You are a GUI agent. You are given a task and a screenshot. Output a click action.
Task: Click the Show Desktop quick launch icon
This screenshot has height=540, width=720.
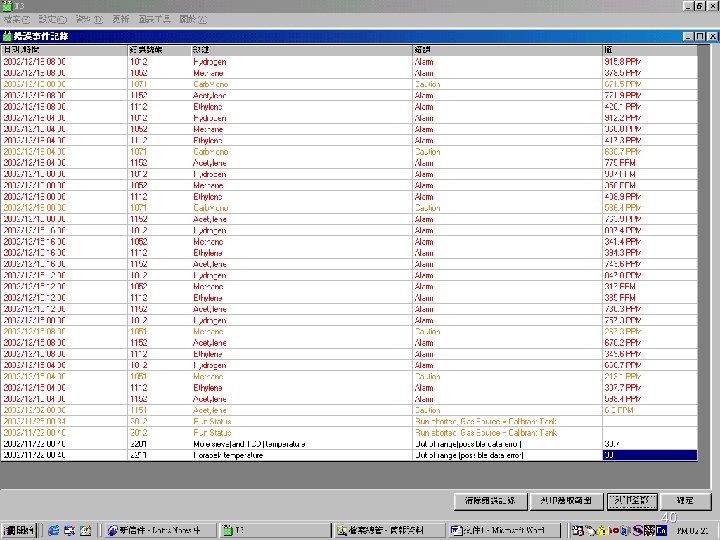click(x=85, y=530)
